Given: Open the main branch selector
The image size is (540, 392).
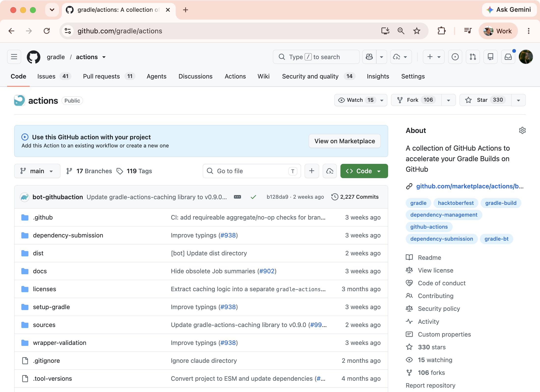Looking at the screenshot, I should tap(37, 171).
